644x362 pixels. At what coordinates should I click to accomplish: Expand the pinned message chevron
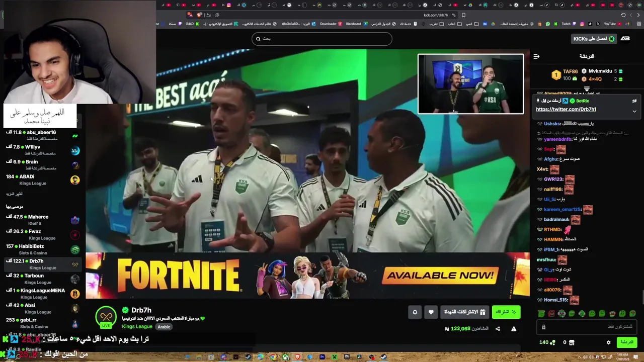click(634, 111)
